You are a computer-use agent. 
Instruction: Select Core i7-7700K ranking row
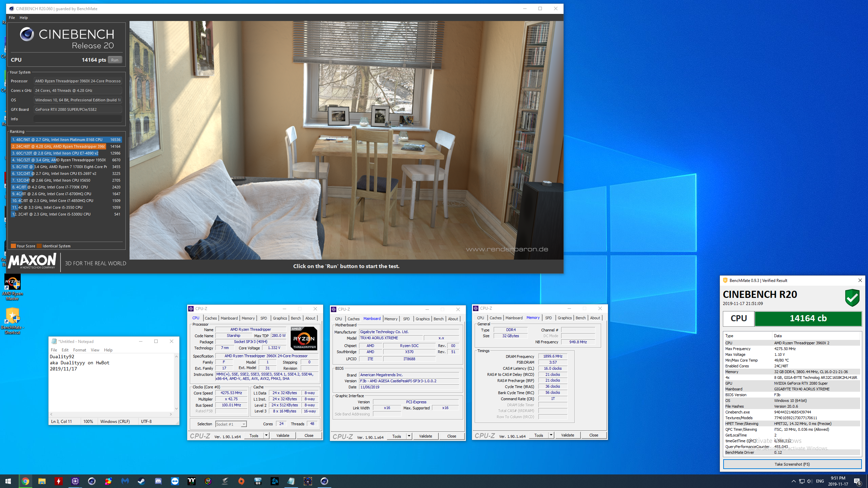click(x=66, y=187)
